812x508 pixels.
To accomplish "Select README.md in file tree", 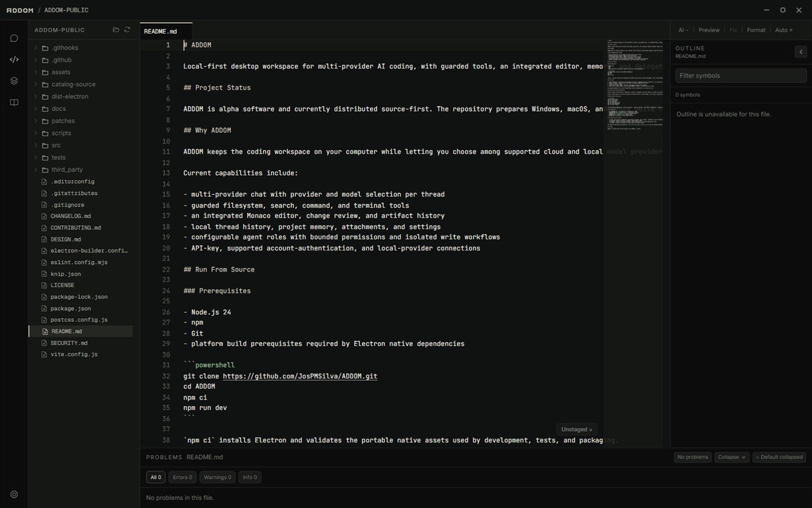I will tap(81, 331).
